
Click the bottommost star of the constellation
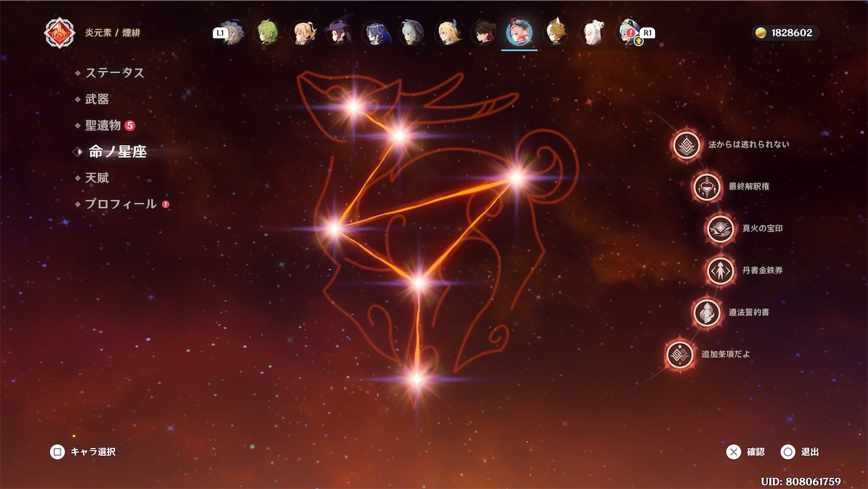[x=416, y=379]
